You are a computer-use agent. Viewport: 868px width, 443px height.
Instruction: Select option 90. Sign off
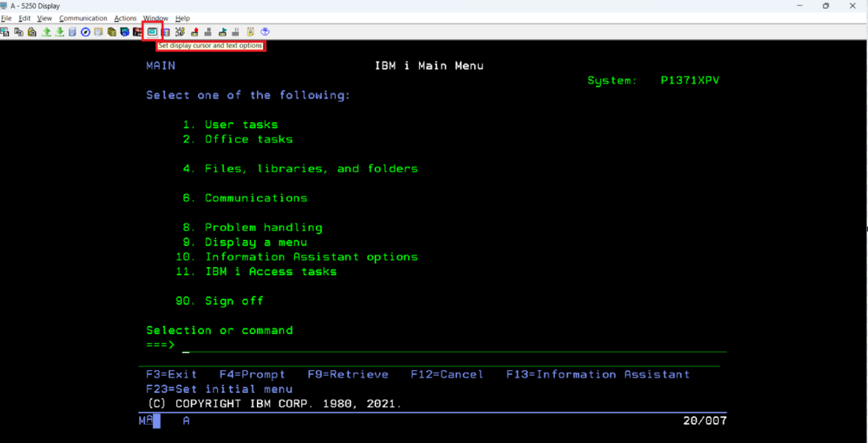click(x=219, y=302)
